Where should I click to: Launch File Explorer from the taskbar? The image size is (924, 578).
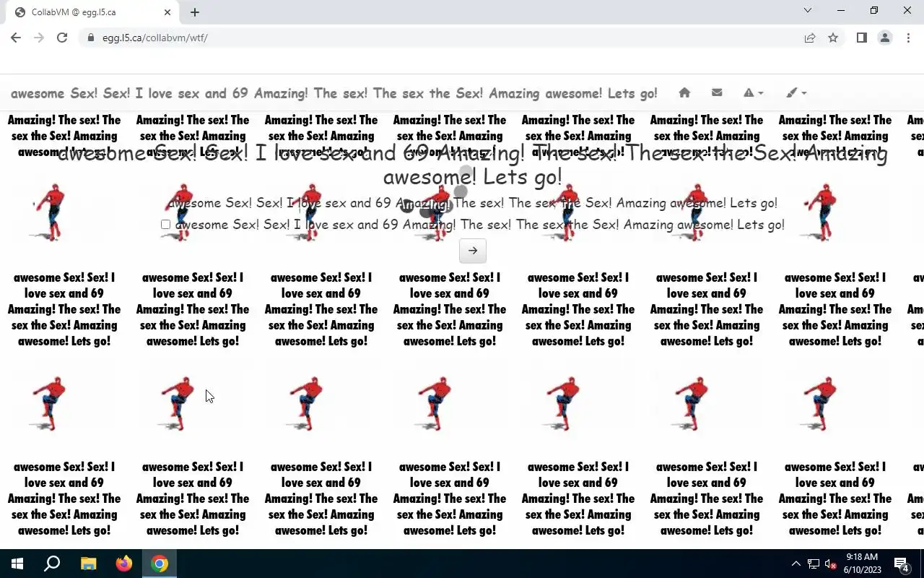tap(88, 564)
